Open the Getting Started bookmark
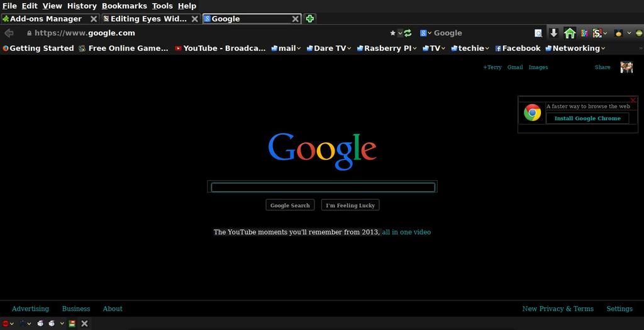This screenshot has width=644, height=330. coord(38,48)
